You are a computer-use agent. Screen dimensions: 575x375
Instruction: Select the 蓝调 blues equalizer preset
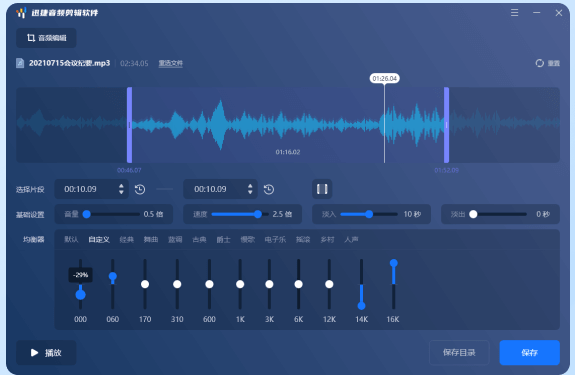[175, 239]
